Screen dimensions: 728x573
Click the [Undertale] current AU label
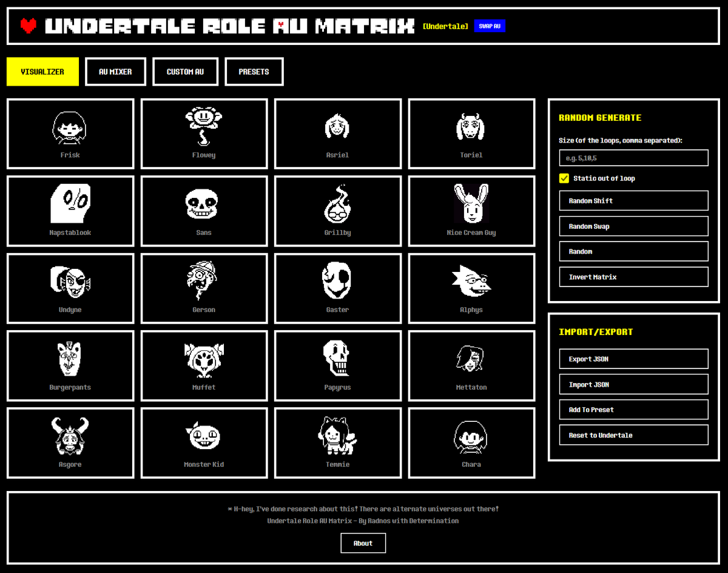pos(446,26)
